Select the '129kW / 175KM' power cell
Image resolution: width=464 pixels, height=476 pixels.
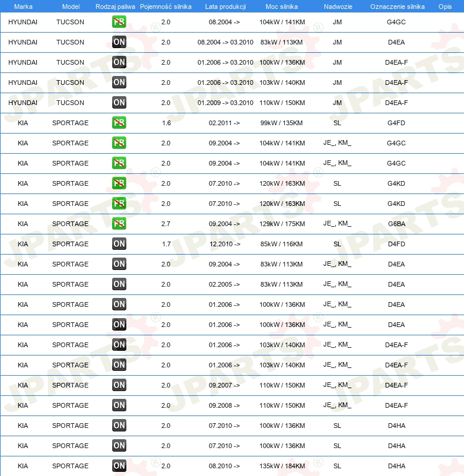[x=282, y=224]
